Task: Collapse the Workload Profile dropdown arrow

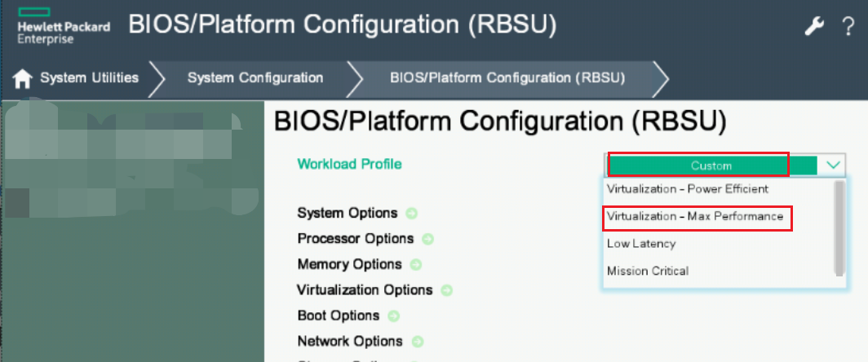Action: [832, 165]
